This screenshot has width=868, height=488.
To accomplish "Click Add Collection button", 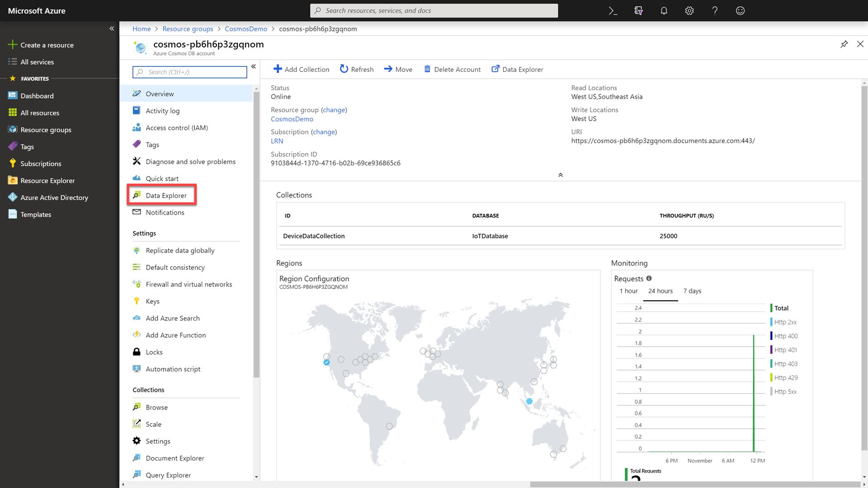I will [302, 69].
